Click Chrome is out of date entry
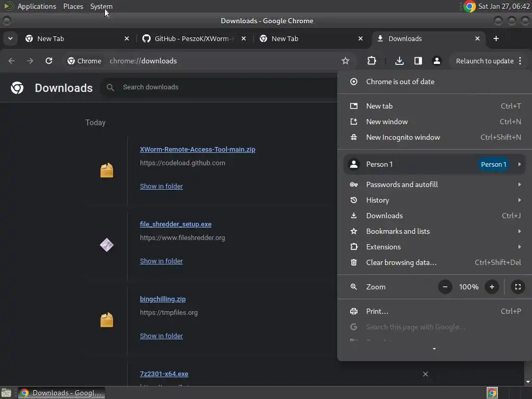This screenshot has height=399, width=532. click(434, 82)
